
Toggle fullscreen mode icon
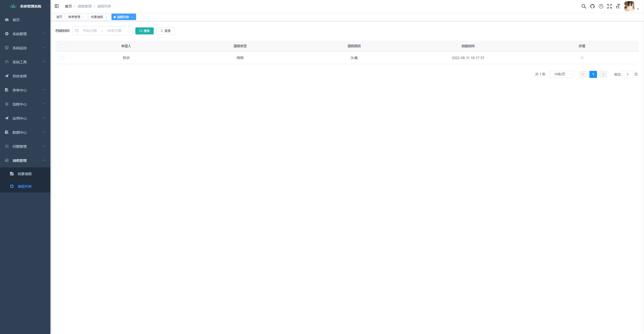[x=610, y=6]
